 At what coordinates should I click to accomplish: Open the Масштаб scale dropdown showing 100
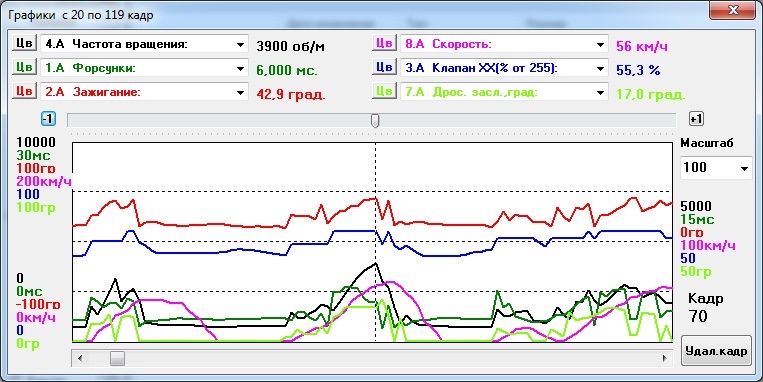(x=716, y=168)
